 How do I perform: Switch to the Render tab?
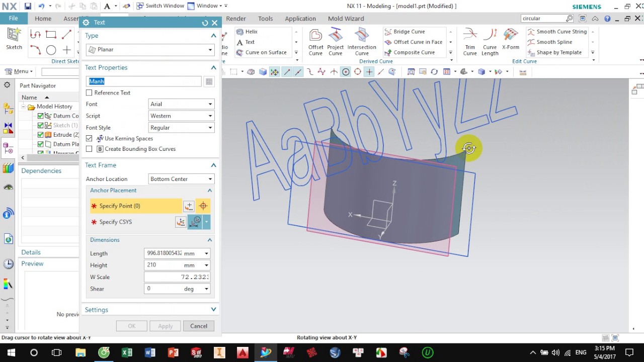pyautogui.click(x=236, y=19)
